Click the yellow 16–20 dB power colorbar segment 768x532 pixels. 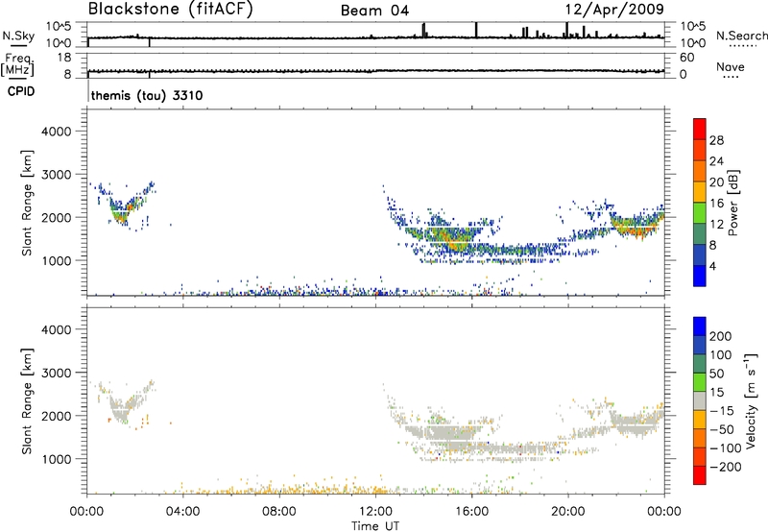[x=700, y=191]
